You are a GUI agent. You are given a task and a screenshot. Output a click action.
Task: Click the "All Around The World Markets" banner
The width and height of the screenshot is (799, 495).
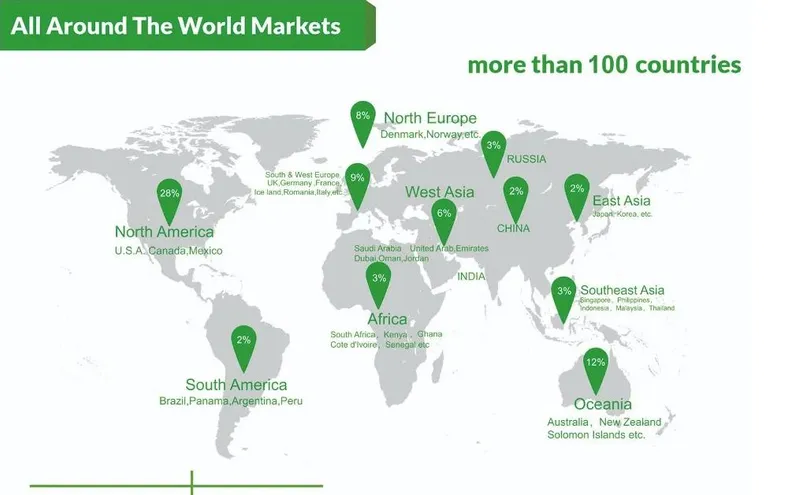(x=176, y=26)
